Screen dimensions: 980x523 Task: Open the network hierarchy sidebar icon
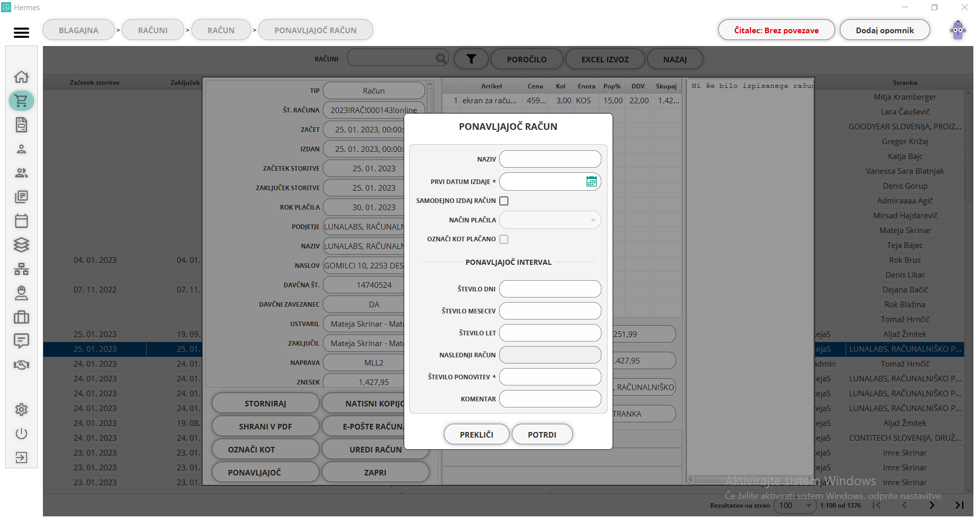click(x=21, y=269)
